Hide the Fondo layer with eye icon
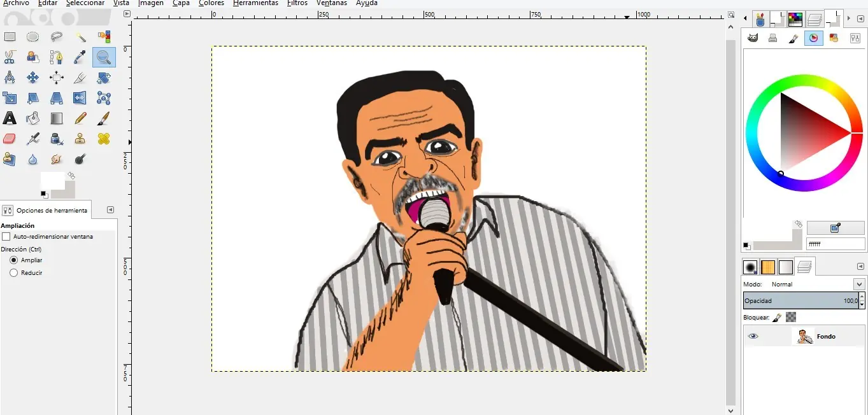Viewport: 868px width, 415px height. click(753, 337)
